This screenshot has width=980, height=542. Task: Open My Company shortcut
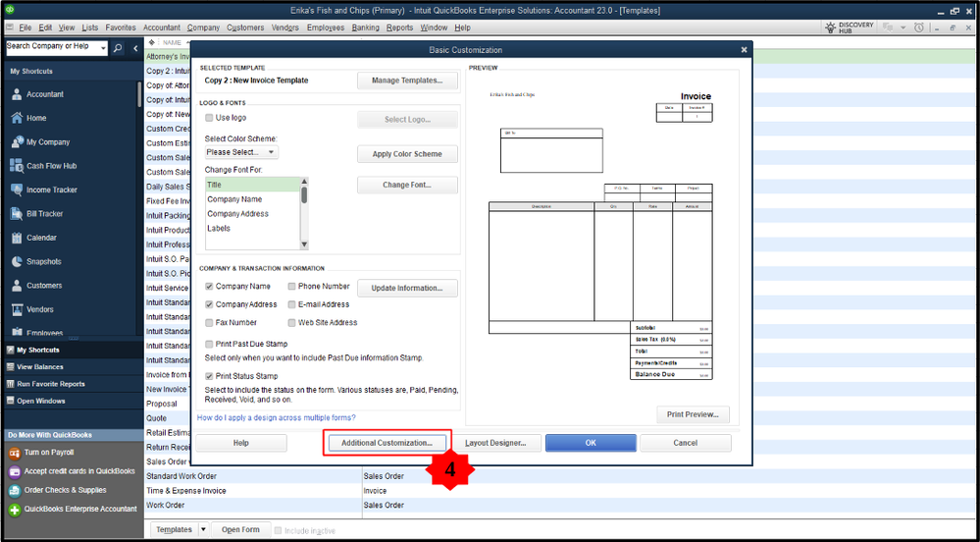40,142
